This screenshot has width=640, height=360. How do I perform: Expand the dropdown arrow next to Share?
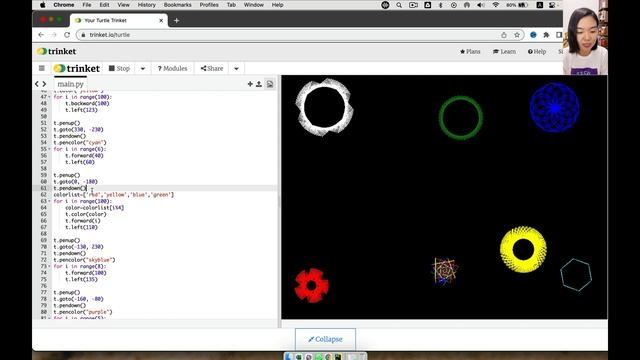[x=236, y=68]
